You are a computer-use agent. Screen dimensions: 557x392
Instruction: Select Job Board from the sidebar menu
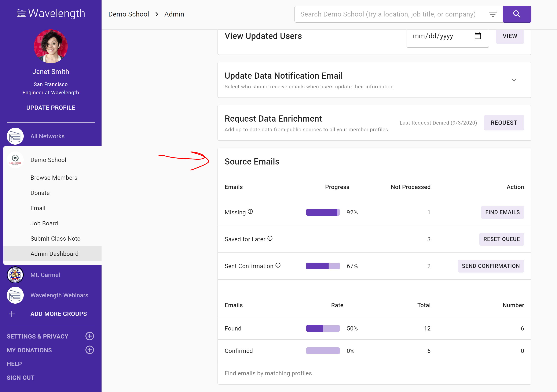click(x=44, y=223)
